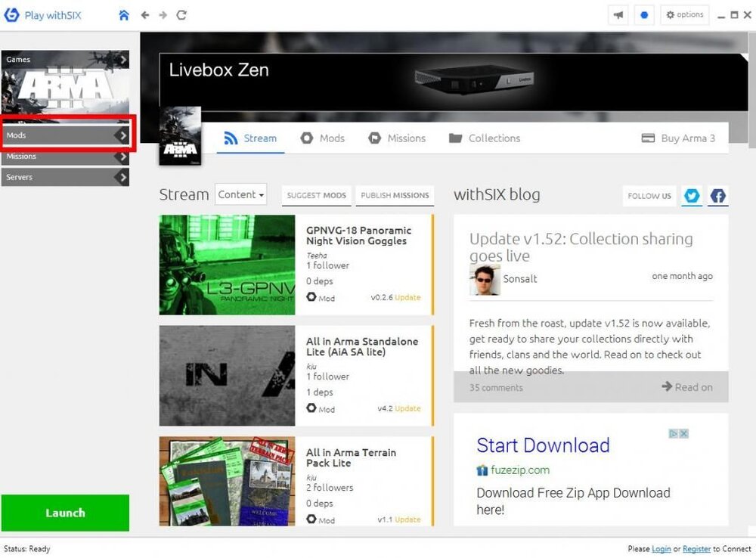Click the Login link

click(x=661, y=549)
